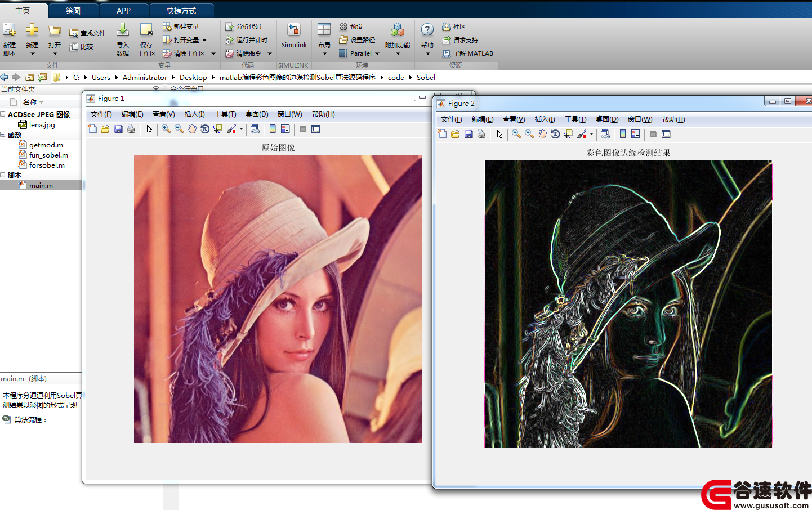Click Print icon in Figure 2 toolbar
This screenshot has width=812, height=510.
[x=481, y=134]
